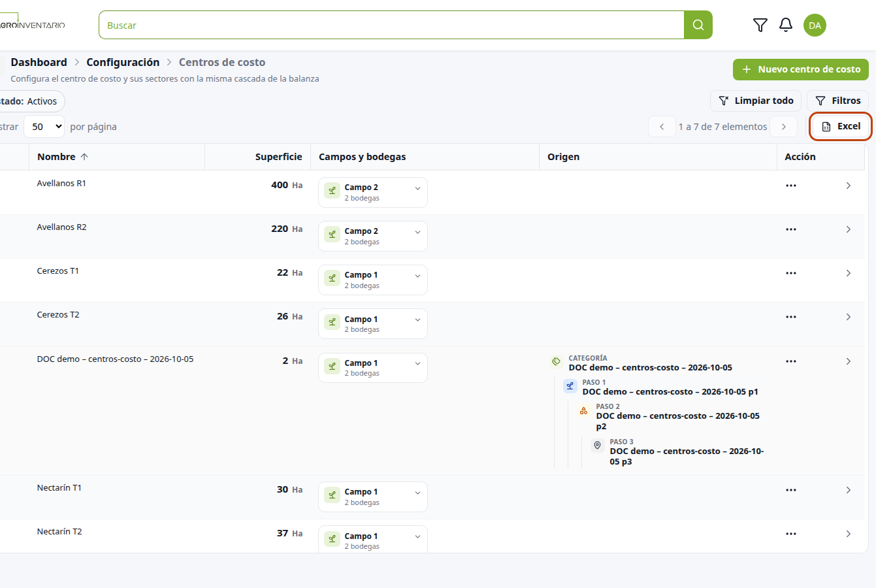Open DOC demo row detail chevron
This screenshot has width=876, height=588.
coord(849,361)
